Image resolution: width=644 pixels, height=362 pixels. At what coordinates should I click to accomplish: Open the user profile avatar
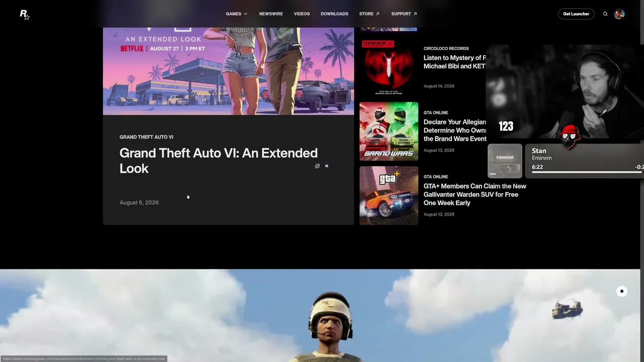click(619, 14)
